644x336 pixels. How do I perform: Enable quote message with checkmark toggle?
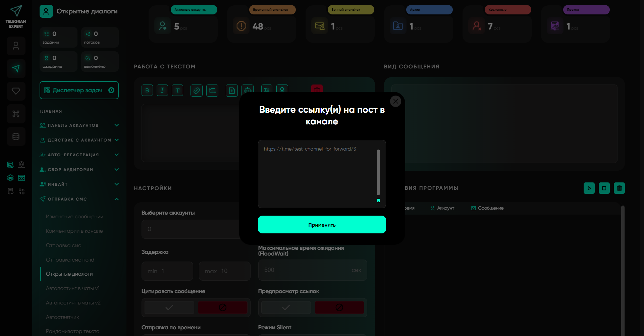pyautogui.click(x=169, y=307)
